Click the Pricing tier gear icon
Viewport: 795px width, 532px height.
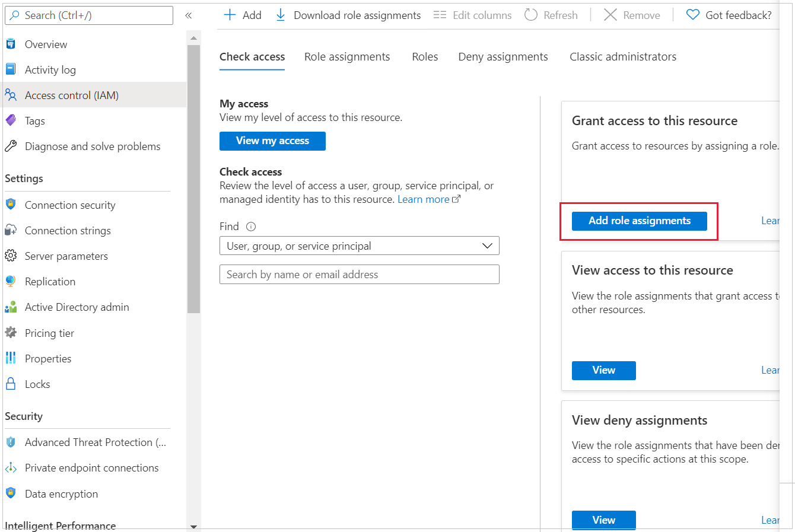(11, 333)
